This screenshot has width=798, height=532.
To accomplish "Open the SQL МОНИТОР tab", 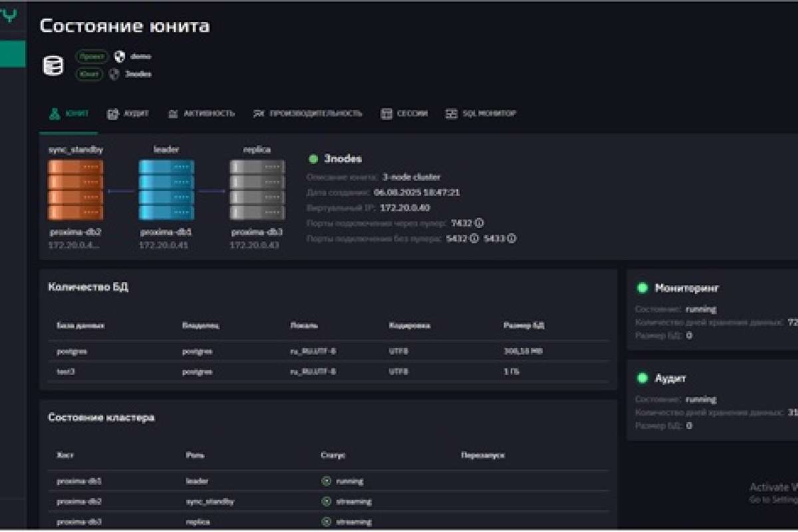I will coord(481,114).
